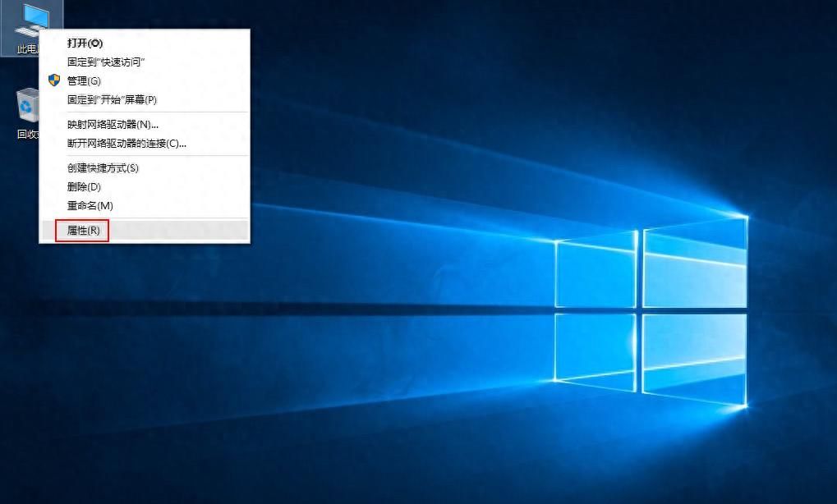Choose 删除(D) from the context menu

point(84,186)
